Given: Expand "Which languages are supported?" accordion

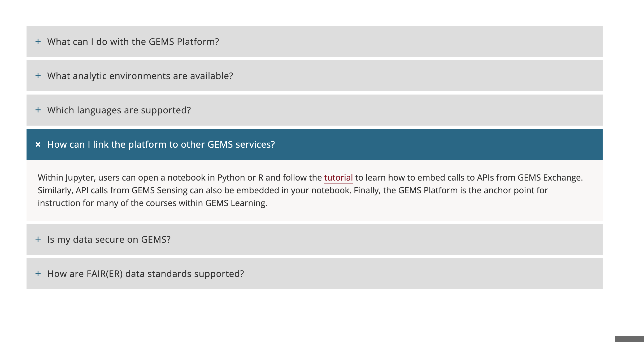Looking at the screenshot, I should tap(119, 110).
